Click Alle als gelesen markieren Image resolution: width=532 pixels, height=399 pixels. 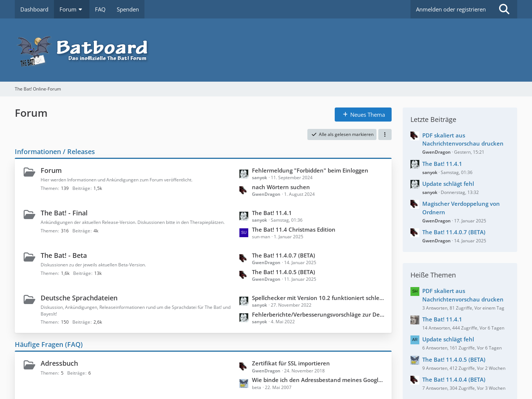click(342, 134)
